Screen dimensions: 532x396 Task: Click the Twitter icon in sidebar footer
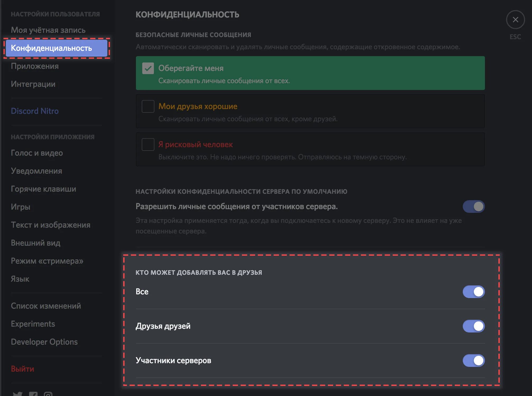[x=18, y=394]
